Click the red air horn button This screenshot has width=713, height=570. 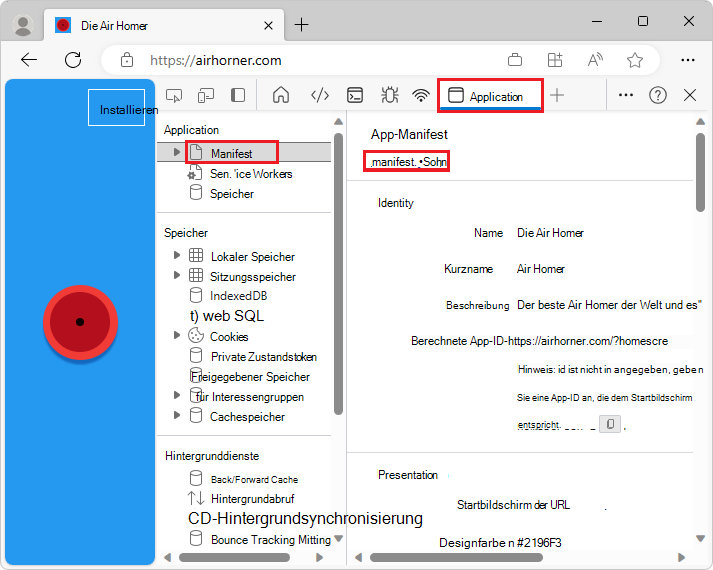(80, 322)
